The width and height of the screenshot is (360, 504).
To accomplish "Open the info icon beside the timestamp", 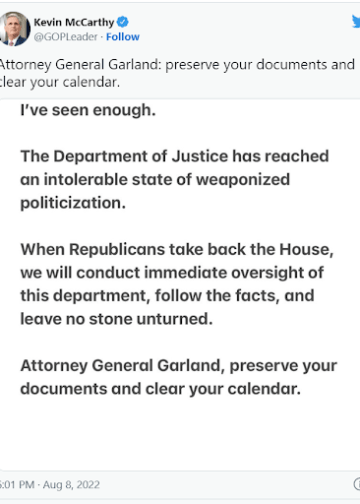I will pyautogui.click(x=357, y=484).
